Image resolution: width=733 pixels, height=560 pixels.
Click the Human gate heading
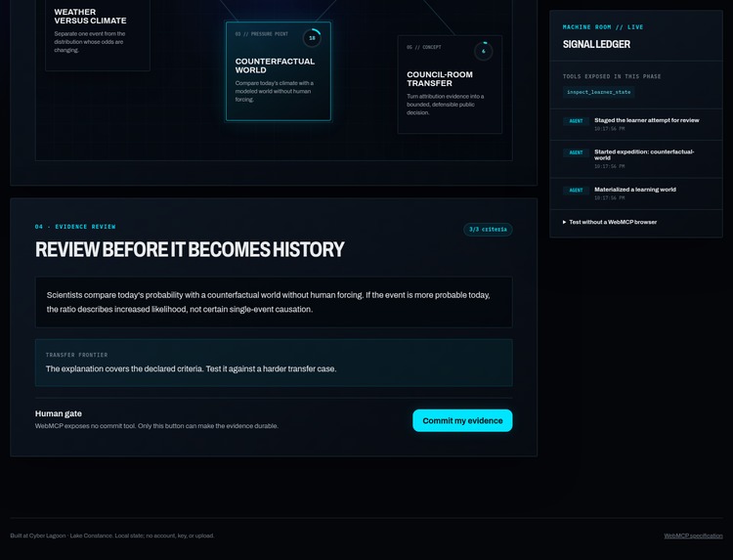pos(59,413)
